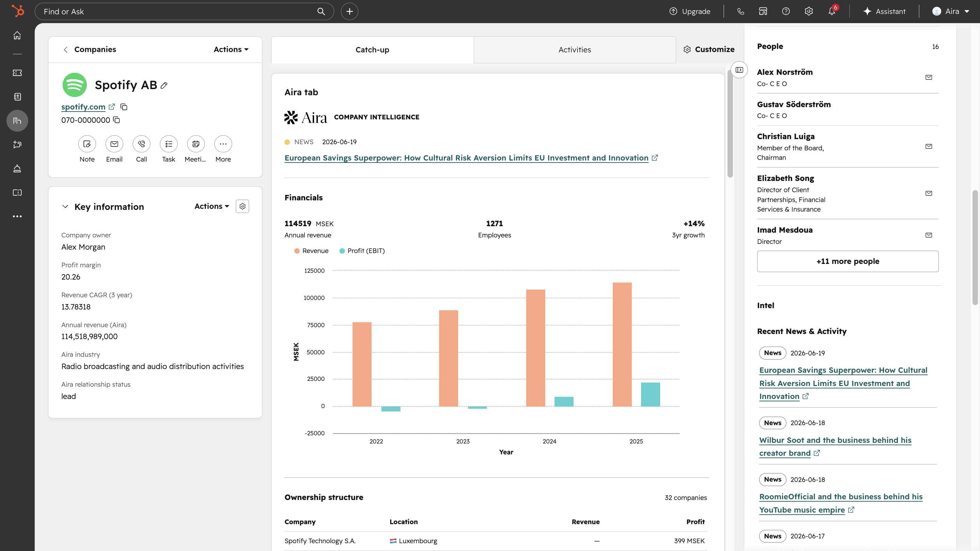Collapse the Key information section
Viewport: 980px width, 551px height.
[65, 206]
